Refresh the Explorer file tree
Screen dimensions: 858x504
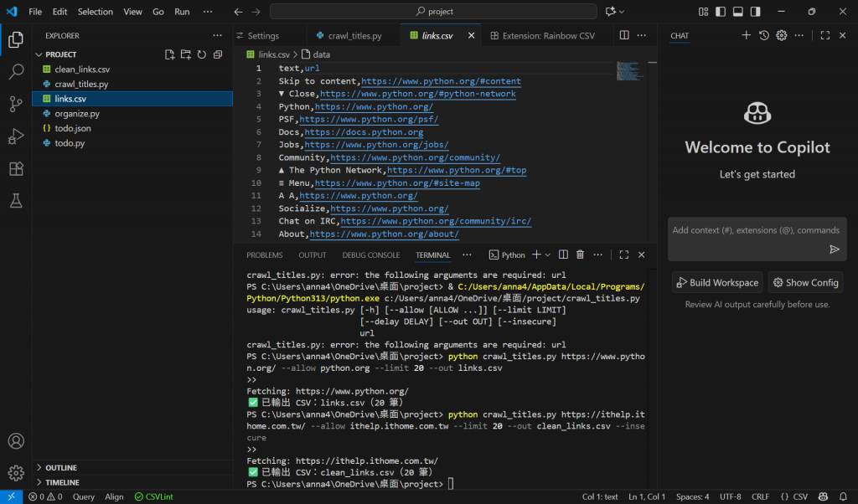(x=202, y=54)
